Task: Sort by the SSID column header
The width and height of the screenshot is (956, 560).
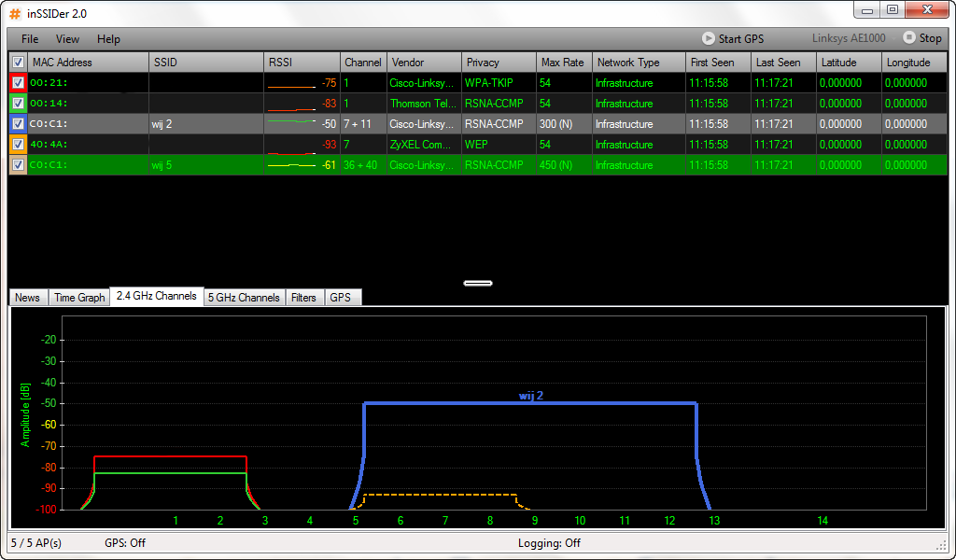Action: [206, 63]
